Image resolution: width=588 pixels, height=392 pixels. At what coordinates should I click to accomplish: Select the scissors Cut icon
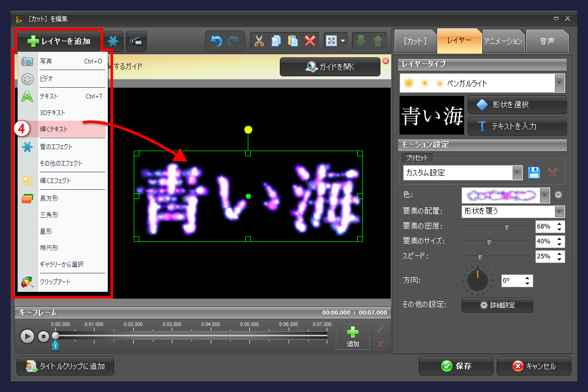pyautogui.click(x=259, y=41)
